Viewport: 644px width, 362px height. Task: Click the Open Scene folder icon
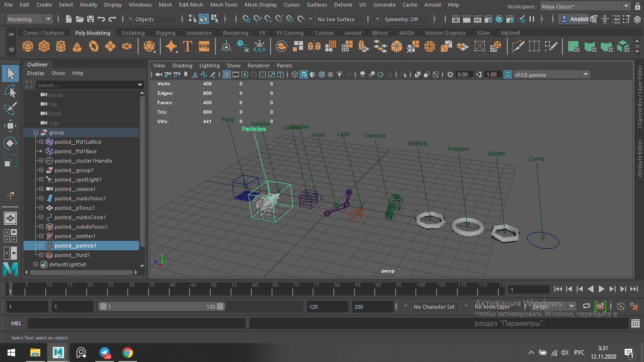pyautogui.click(x=79, y=19)
